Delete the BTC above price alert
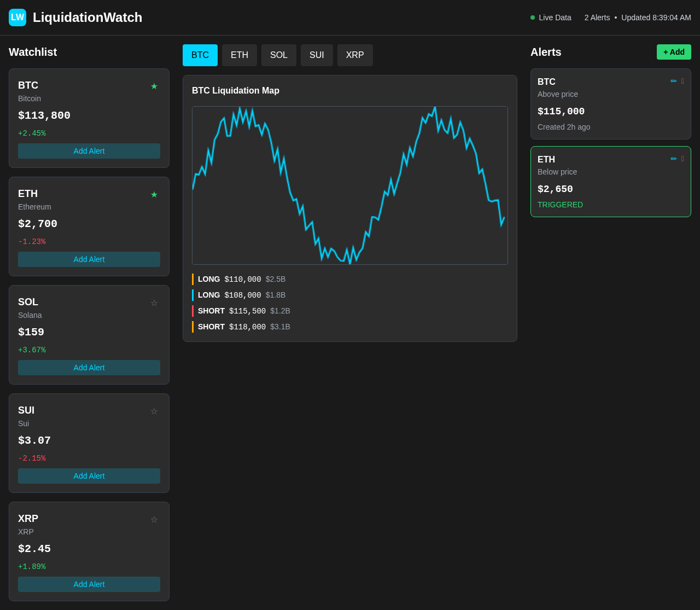 (x=682, y=81)
